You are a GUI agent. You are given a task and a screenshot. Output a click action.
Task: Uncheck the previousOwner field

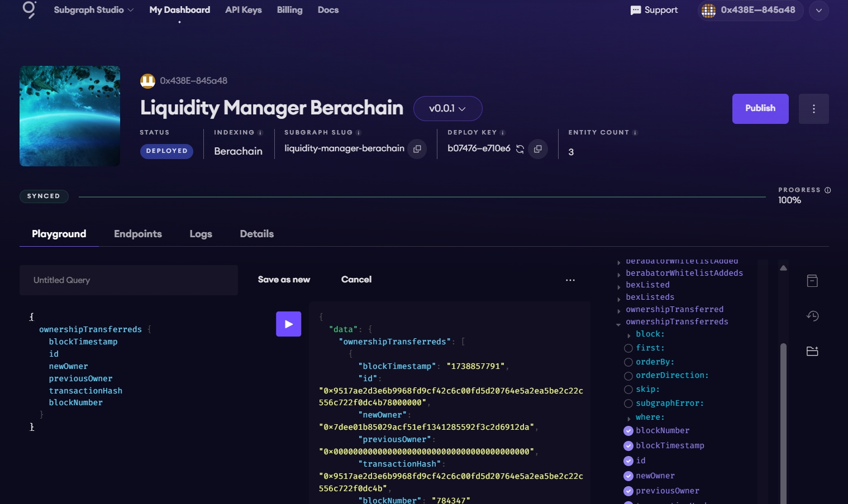click(x=628, y=491)
